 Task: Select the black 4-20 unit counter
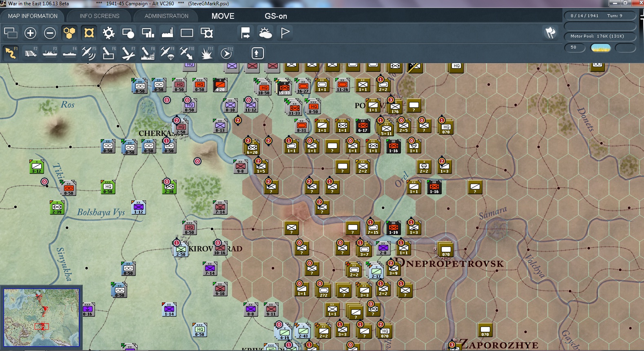pyautogui.click(x=220, y=85)
